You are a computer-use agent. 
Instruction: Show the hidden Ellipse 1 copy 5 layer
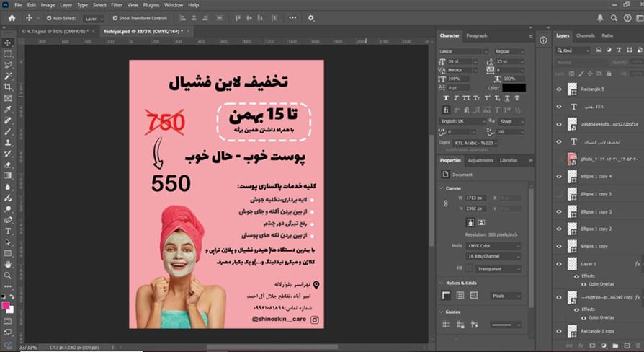point(559,194)
